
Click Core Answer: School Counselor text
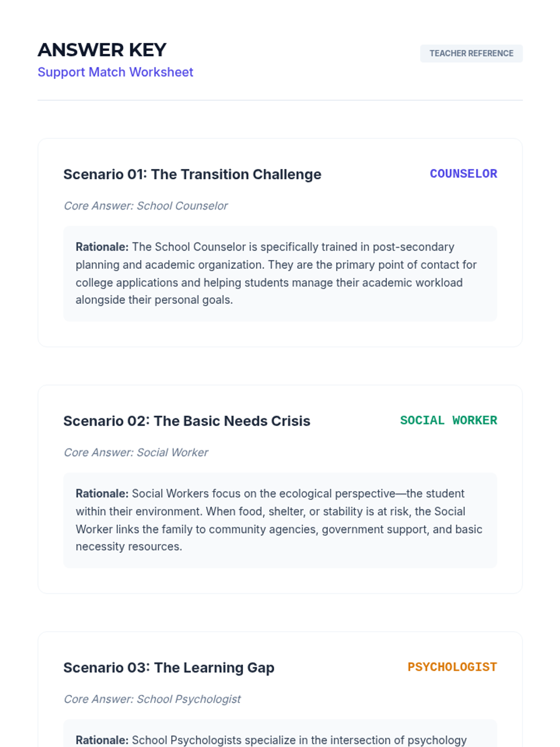146,206
